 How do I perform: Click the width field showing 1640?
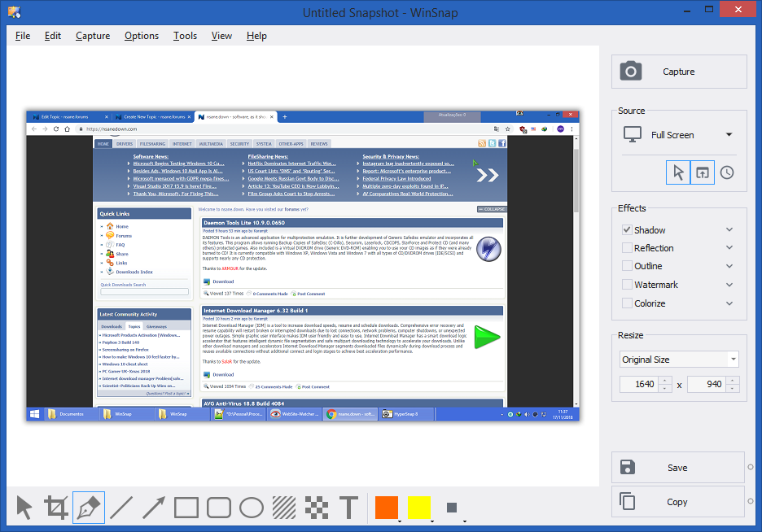(x=640, y=384)
